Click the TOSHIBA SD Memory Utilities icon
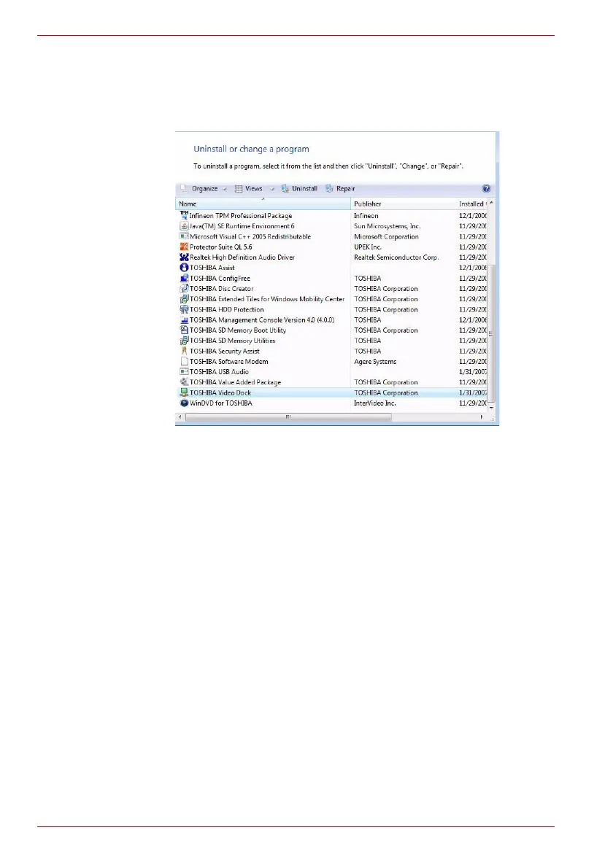Image resolution: width=613 pixels, height=868 pixels. [184, 341]
